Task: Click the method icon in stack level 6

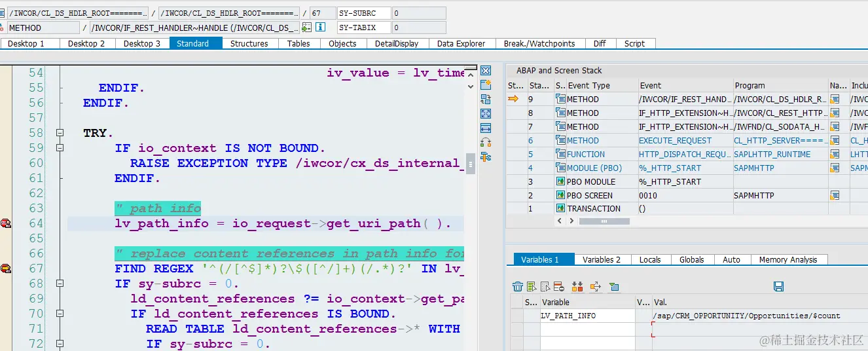Action: [560, 140]
